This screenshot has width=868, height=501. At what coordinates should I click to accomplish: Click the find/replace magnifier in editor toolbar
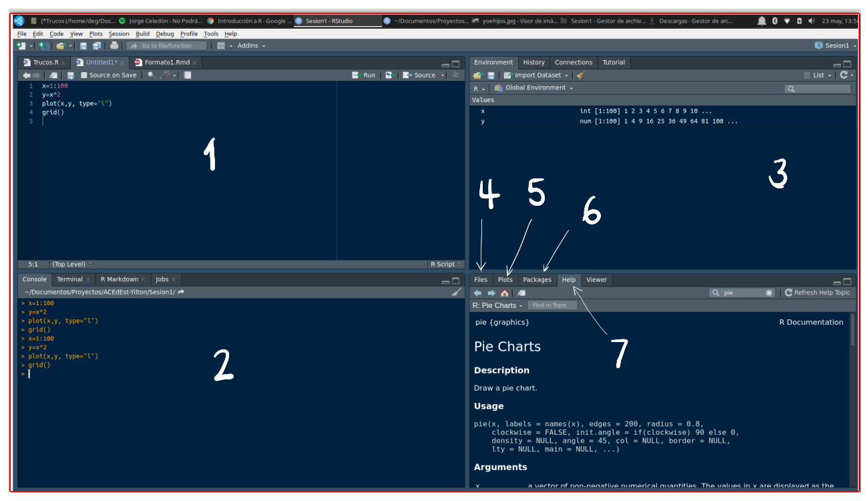click(x=152, y=75)
